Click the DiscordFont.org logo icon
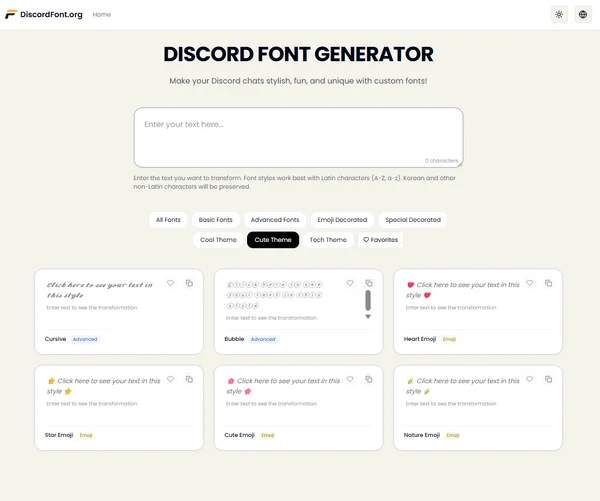Image resolution: width=600 pixels, height=501 pixels. (x=11, y=15)
